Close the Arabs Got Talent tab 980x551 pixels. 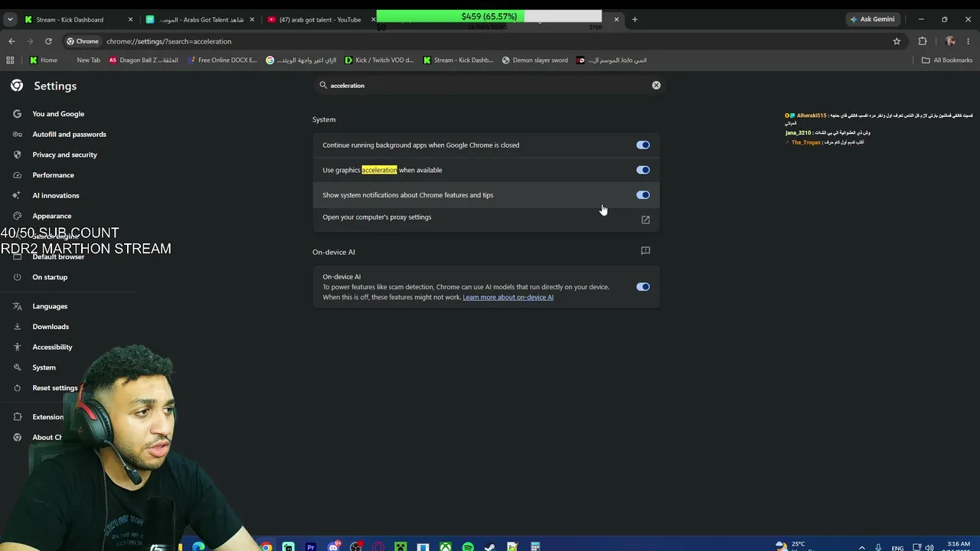click(x=252, y=19)
